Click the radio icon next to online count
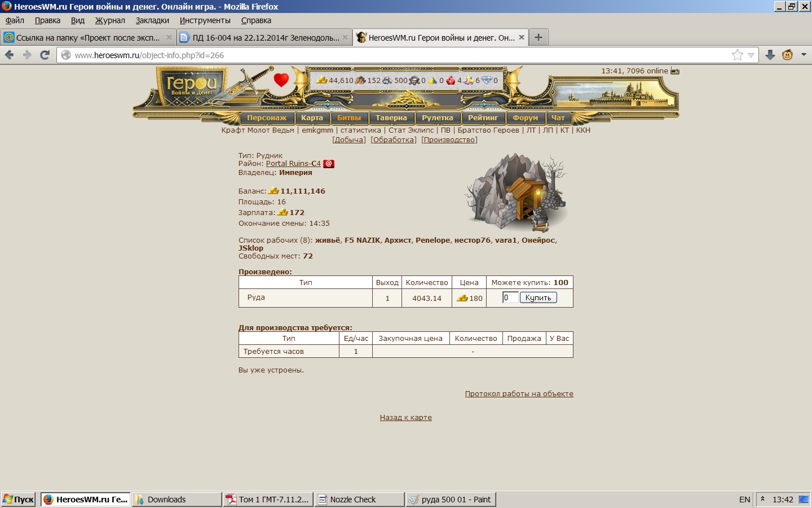 (x=675, y=71)
